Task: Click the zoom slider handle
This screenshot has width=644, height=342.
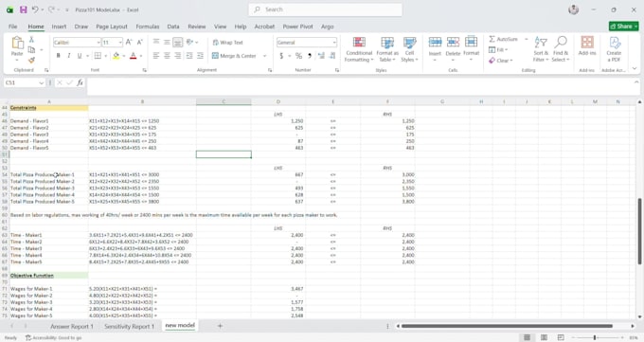Action: pos(595,337)
